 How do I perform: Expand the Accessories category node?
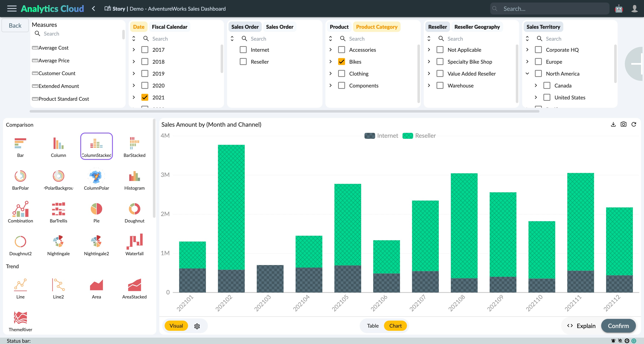[x=331, y=50]
